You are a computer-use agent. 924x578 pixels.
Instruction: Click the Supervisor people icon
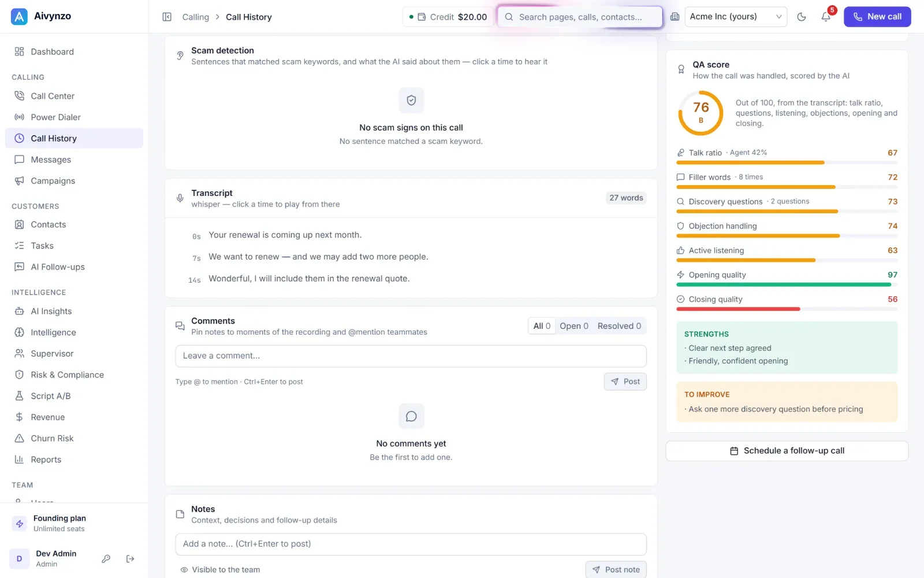click(19, 354)
